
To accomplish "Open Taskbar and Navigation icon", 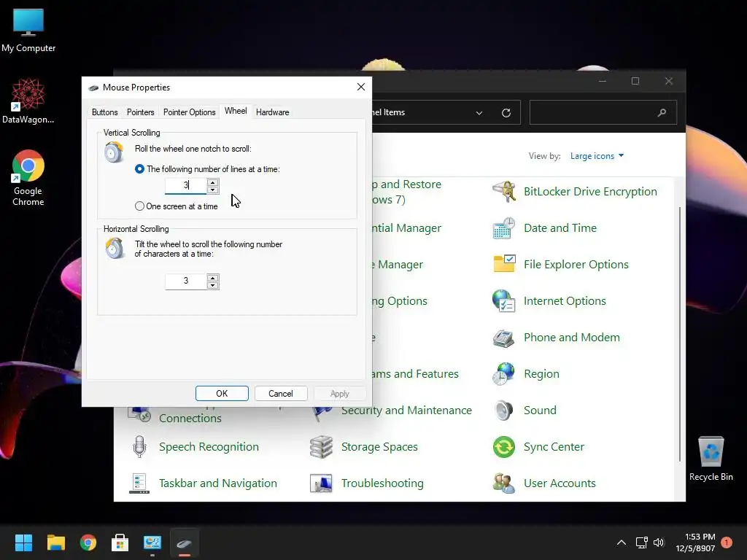I will tap(139, 483).
